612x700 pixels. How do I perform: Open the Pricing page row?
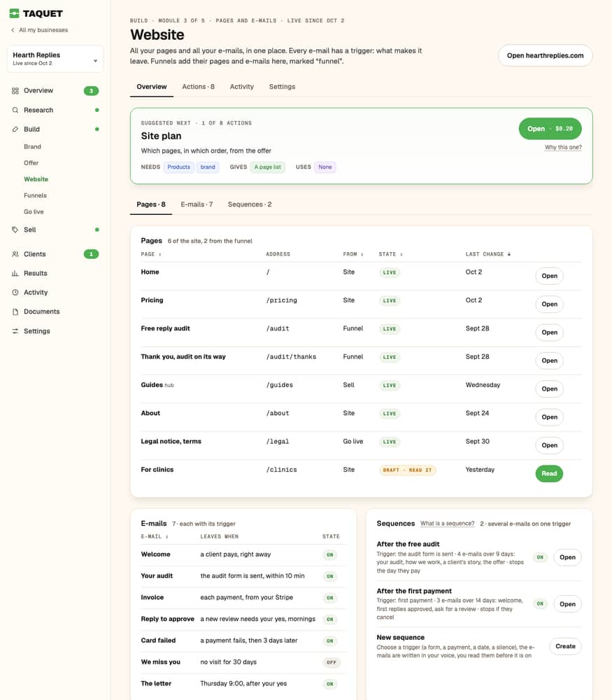[x=549, y=304]
